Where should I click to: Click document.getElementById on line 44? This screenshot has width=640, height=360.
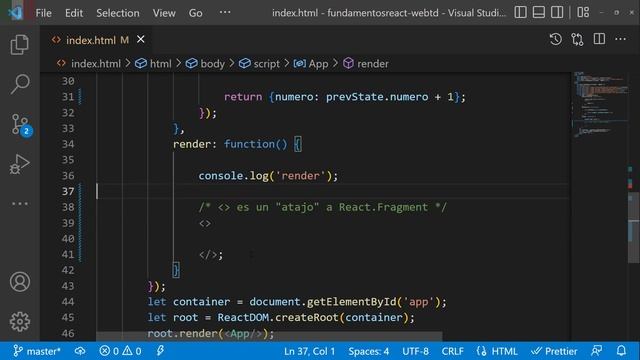[323, 302]
